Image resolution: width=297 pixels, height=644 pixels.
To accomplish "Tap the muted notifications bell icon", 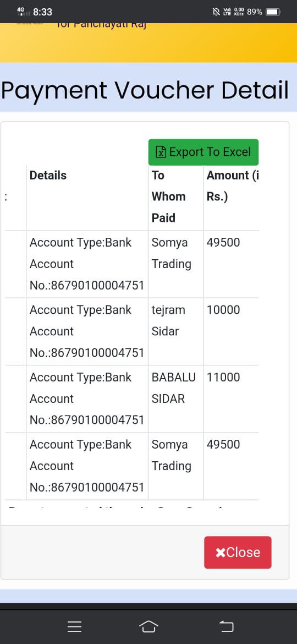I will 216,12.
